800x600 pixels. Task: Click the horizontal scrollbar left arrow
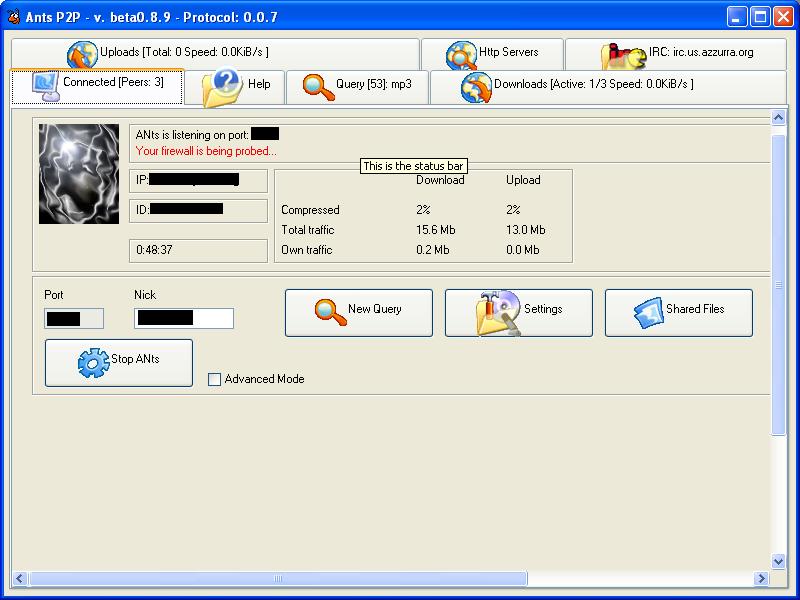pyautogui.click(x=20, y=578)
